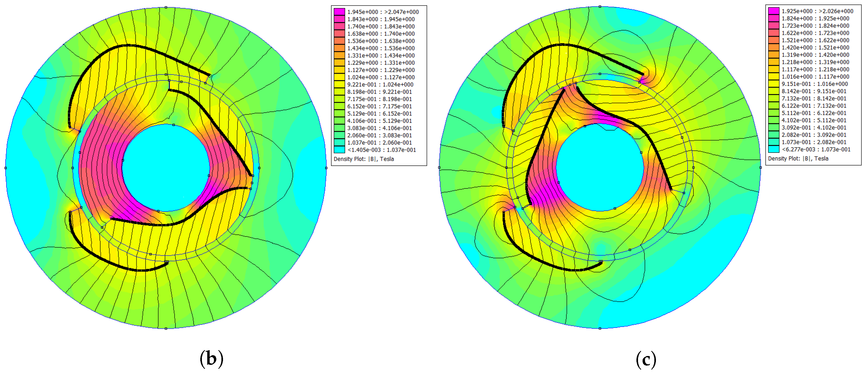
Task: Click the 9.151e-001 : 1.016e+000 yellow swatch
Action: [774, 84]
